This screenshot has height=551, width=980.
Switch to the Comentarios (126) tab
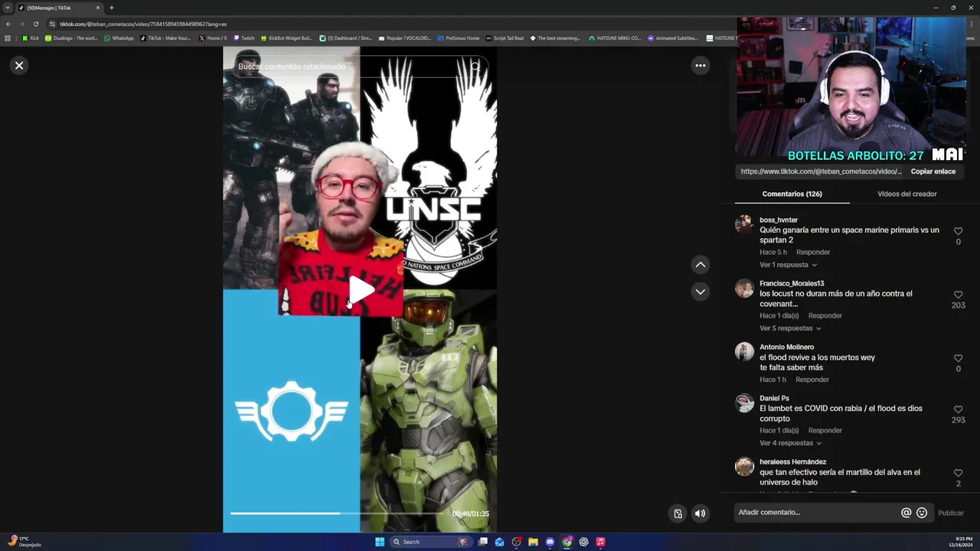coord(792,194)
